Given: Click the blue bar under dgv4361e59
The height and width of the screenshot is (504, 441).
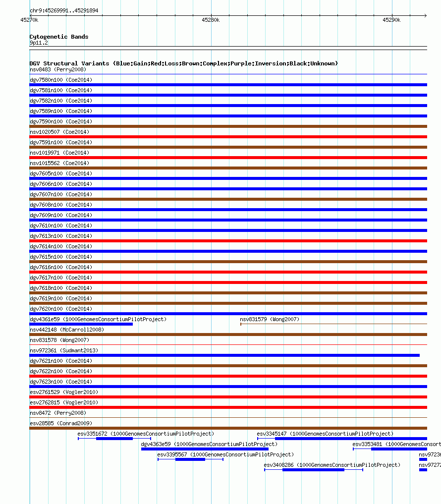Looking at the screenshot, I should coord(81,324).
